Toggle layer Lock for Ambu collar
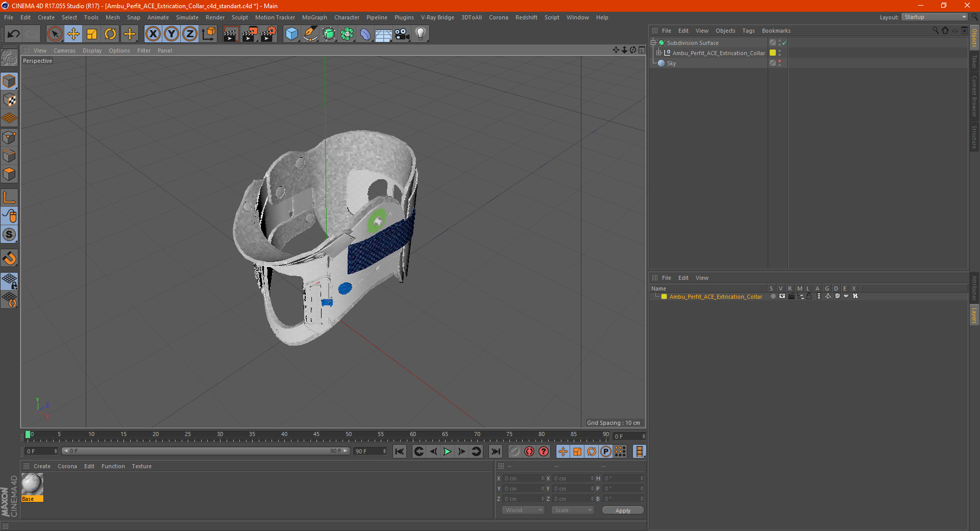This screenshot has height=531, width=980. [x=810, y=296]
